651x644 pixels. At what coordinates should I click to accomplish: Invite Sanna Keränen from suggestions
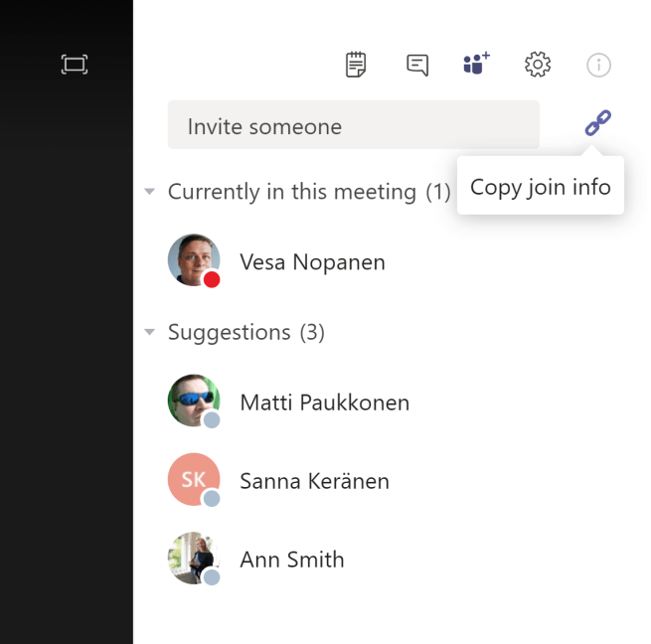click(x=314, y=482)
